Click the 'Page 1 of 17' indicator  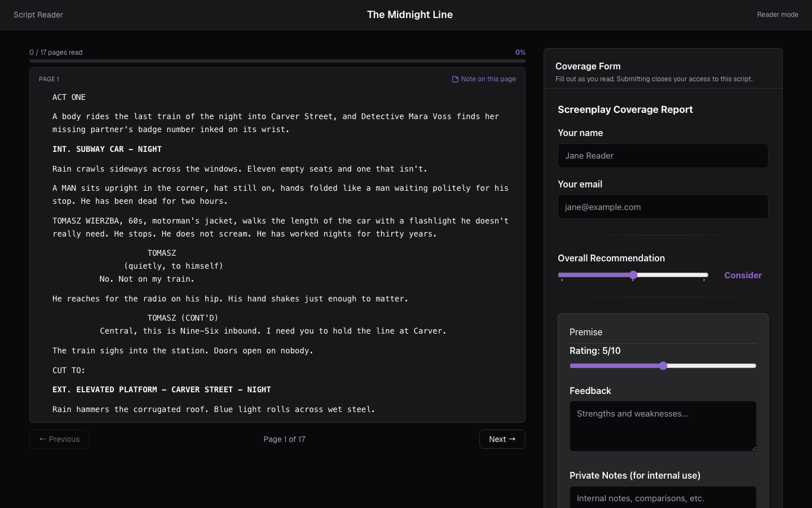click(284, 439)
